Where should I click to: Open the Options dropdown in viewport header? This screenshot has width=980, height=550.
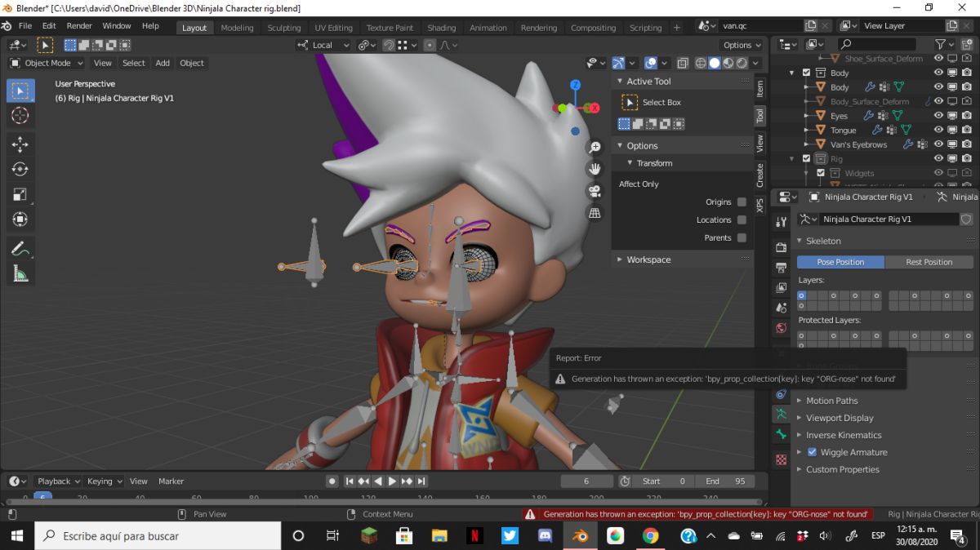pyautogui.click(x=742, y=45)
